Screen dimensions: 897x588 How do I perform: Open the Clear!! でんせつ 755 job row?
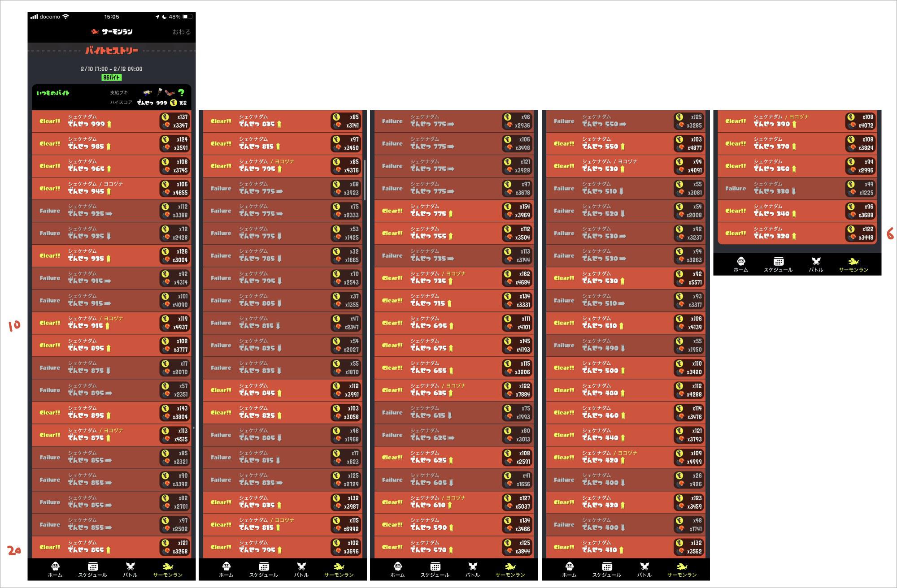[454, 233]
